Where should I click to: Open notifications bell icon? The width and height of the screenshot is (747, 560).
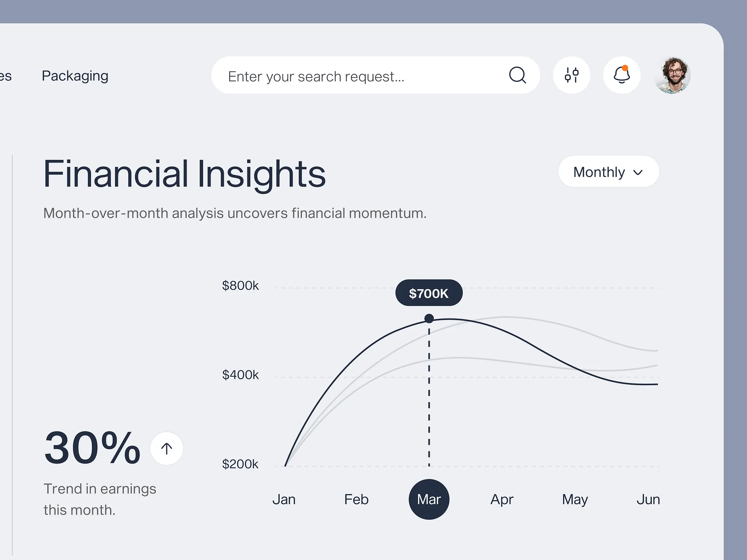[622, 75]
